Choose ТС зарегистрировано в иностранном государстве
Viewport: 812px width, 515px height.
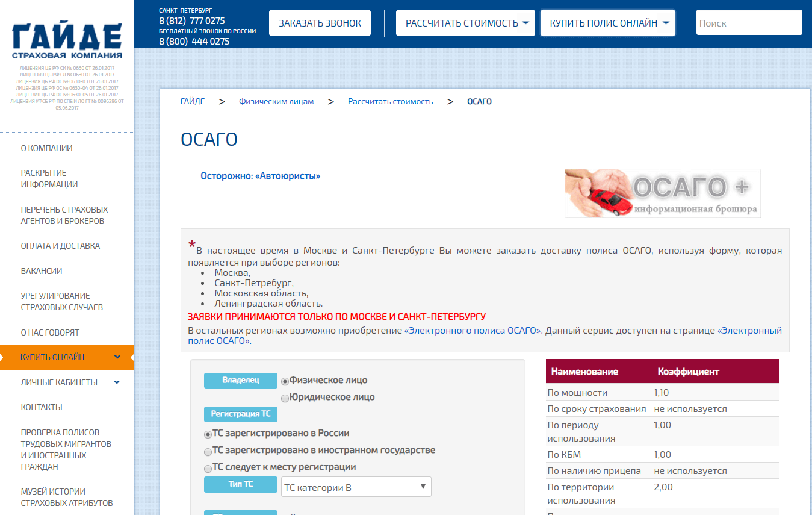[x=208, y=451]
